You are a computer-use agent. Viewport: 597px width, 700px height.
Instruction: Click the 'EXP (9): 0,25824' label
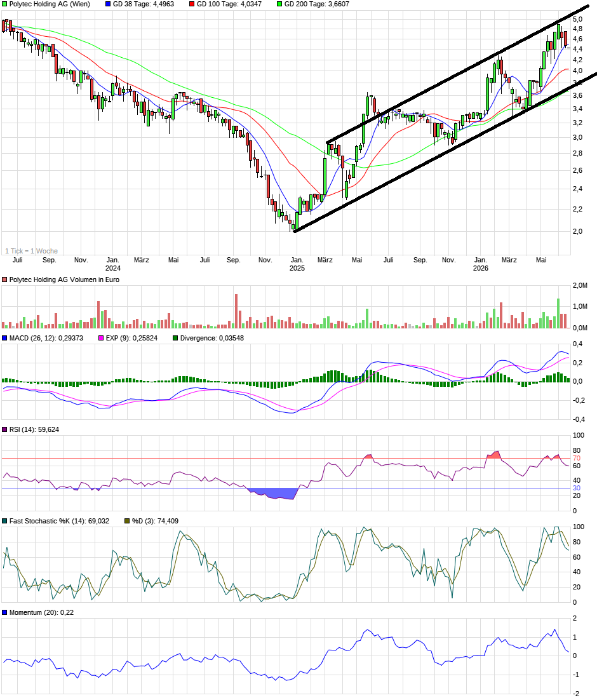tap(131, 338)
